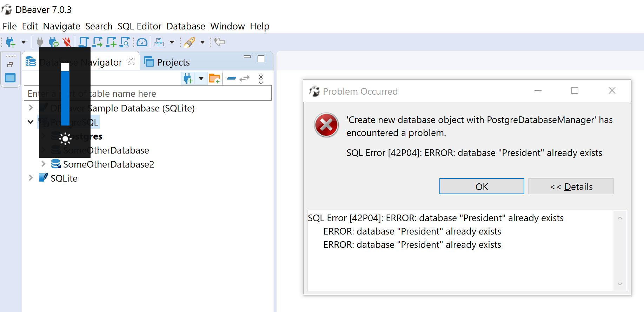Expand the SQLite connection node
Viewport: 644px width, 312px height.
click(x=31, y=178)
